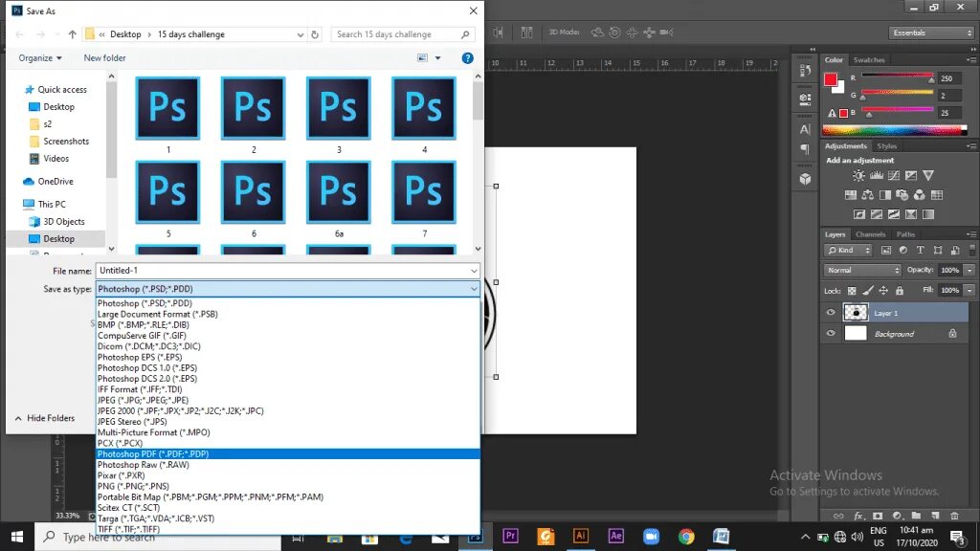Click the layer style fx icon
980x551 pixels.
(x=858, y=516)
